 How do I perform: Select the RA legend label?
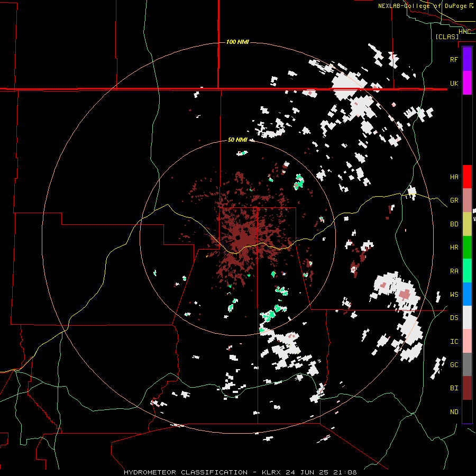(454, 271)
